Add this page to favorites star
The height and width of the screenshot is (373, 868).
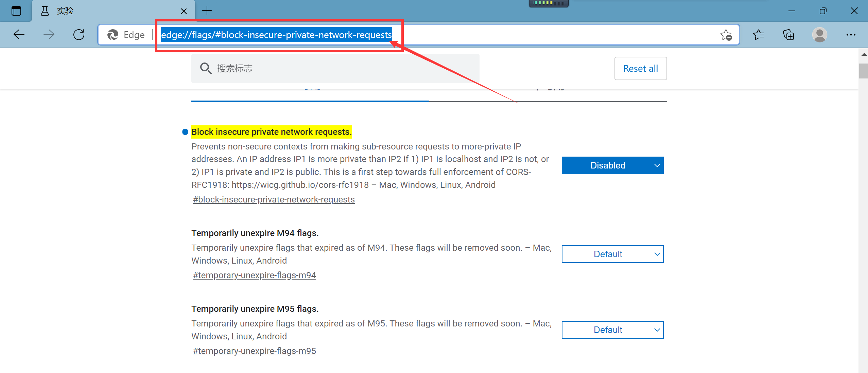click(x=726, y=35)
